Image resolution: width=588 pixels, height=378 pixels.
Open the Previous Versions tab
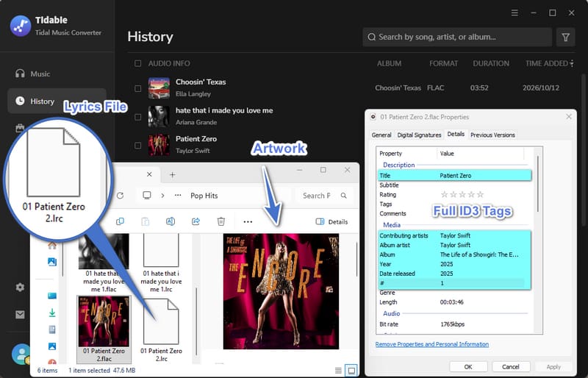point(492,135)
